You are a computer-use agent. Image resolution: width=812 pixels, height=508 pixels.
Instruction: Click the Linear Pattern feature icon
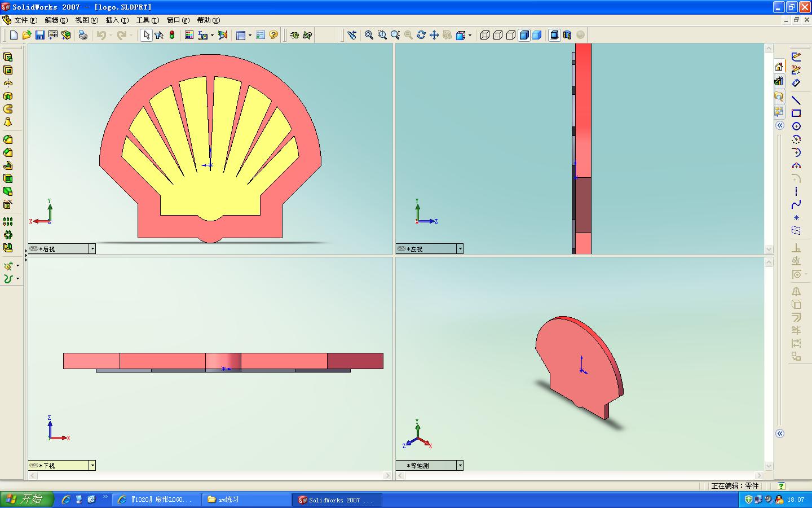8,222
